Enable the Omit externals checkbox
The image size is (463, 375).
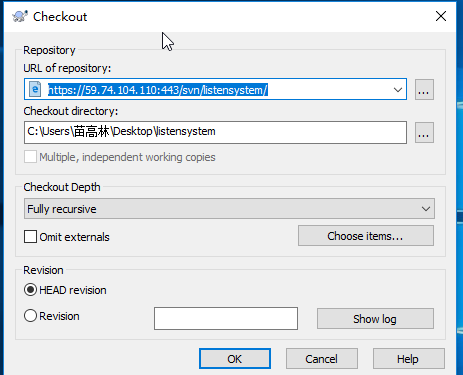(30, 237)
